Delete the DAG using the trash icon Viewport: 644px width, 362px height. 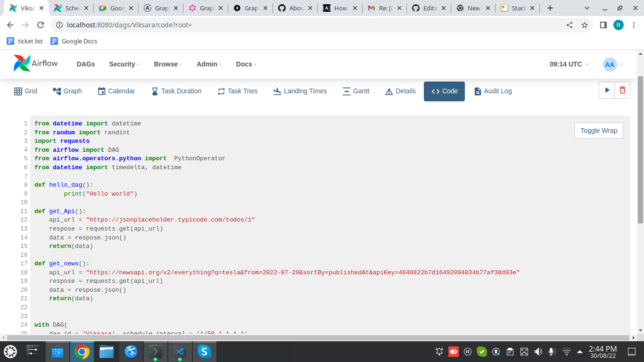point(622,90)
